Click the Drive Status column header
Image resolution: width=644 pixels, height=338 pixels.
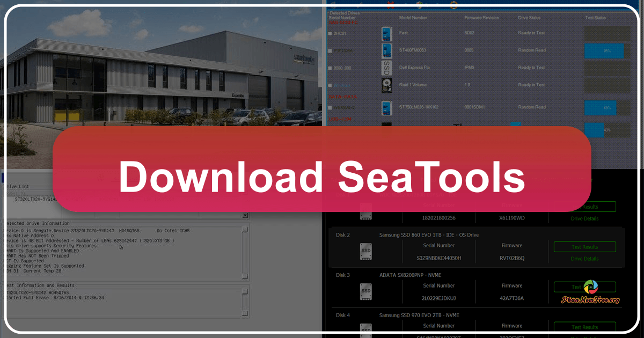[530, 17]
